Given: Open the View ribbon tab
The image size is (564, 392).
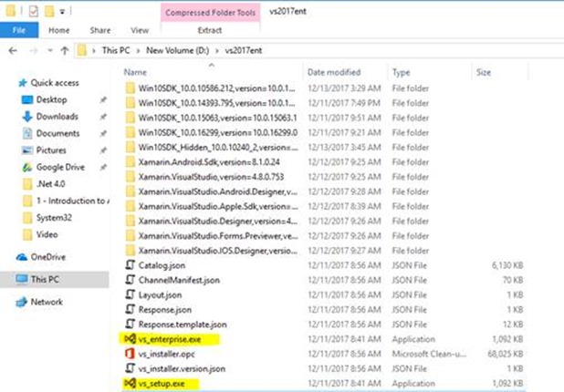Looking at the screenshot, I should click(x=140, y=30).
